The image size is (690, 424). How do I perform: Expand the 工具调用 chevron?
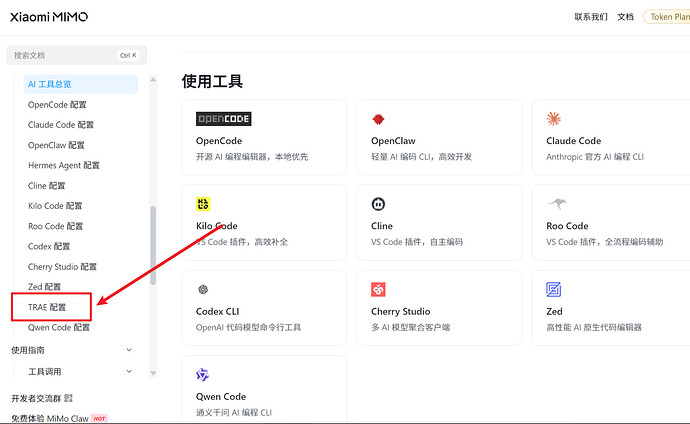point(129,371)
